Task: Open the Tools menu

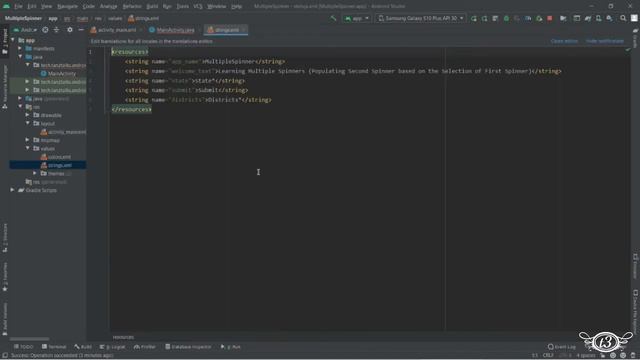Action: pyautogui.click(x=182, y=6)
